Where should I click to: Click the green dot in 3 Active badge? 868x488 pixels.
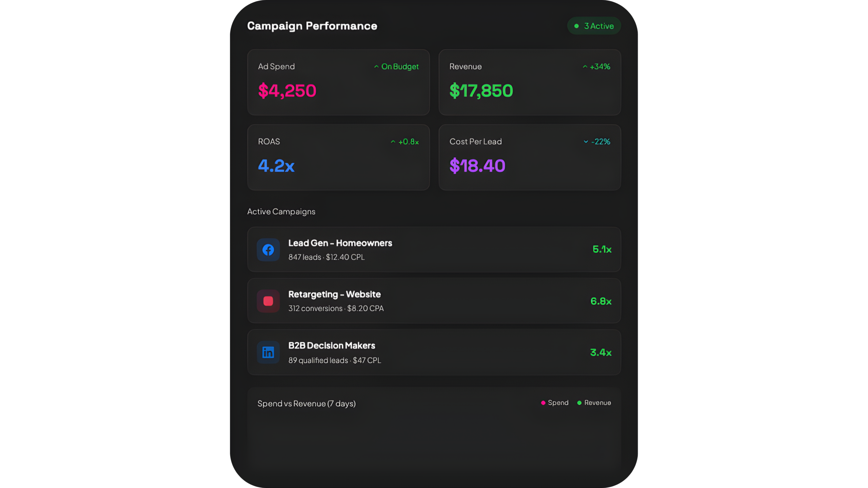[576, 26]
